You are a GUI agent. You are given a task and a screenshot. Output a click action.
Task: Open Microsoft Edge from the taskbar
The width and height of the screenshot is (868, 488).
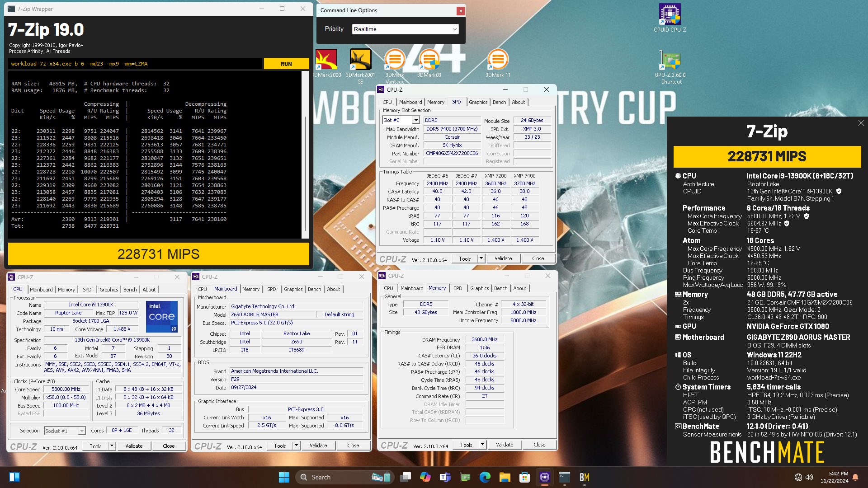coord(485,477)
